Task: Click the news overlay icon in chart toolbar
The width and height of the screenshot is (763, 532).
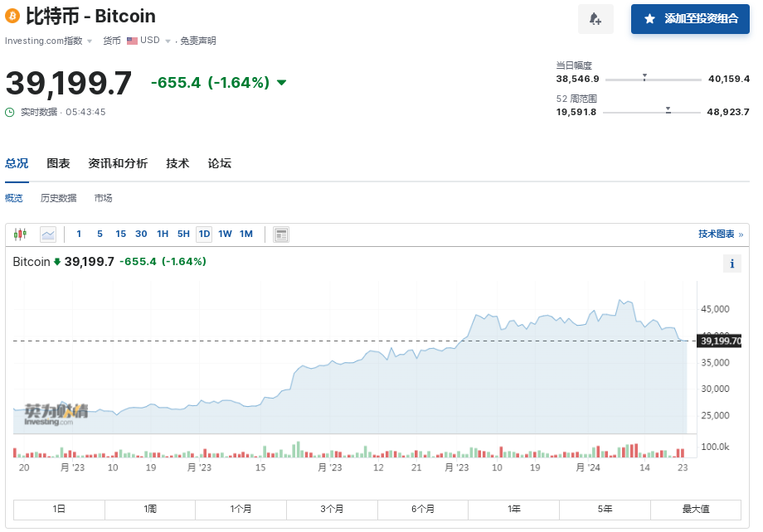Action: coord(282,235)
